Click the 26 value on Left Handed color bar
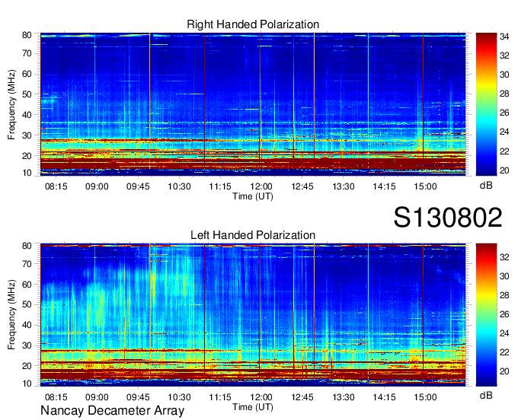 tap(504, 314)
